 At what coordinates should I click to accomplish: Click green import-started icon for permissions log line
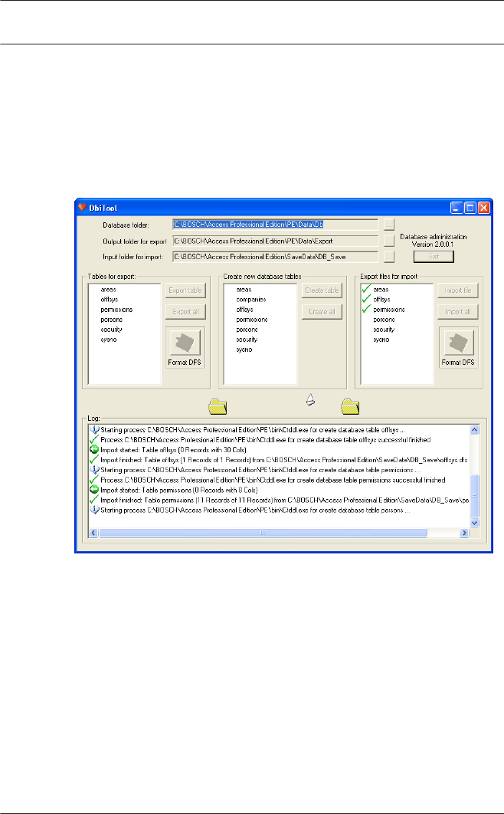[x=94, y=490]
